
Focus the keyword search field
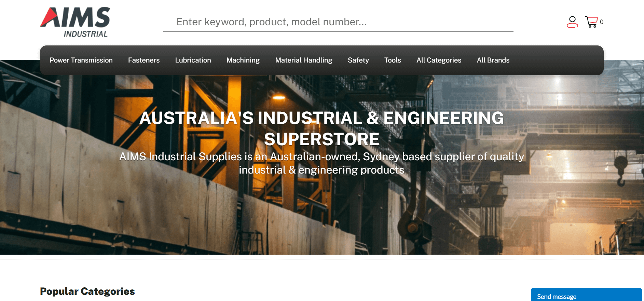[x=338, y=22]
